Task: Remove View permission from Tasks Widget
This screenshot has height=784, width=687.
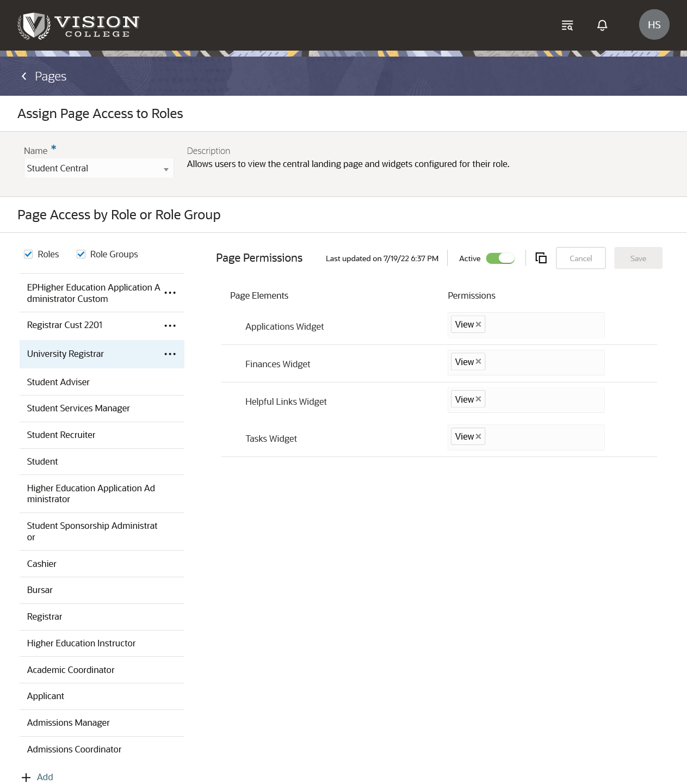Action: tap(479, 436)
